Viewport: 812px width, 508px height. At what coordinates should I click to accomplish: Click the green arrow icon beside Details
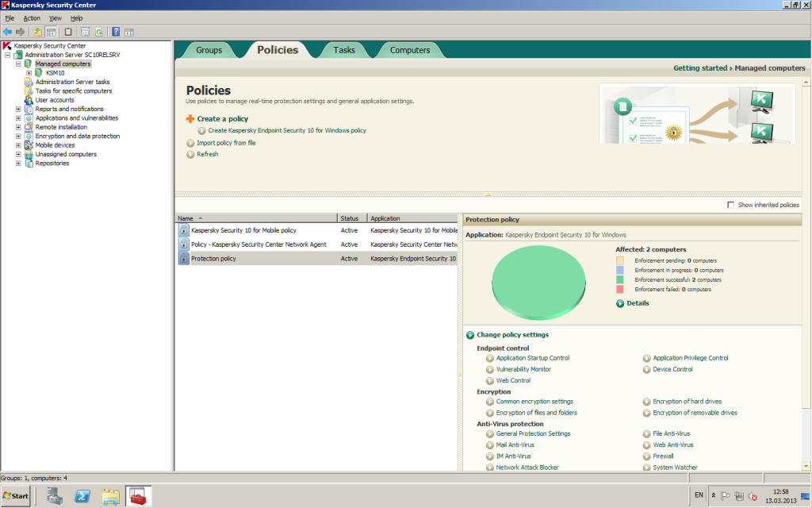tap(620, 303)
